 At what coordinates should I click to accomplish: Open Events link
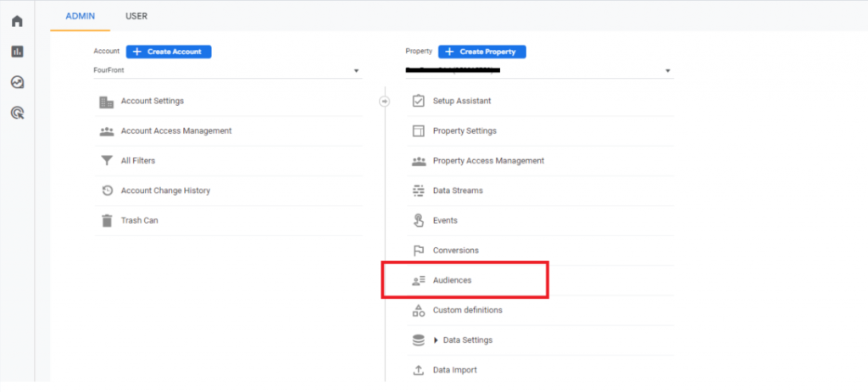coord(445,221)
